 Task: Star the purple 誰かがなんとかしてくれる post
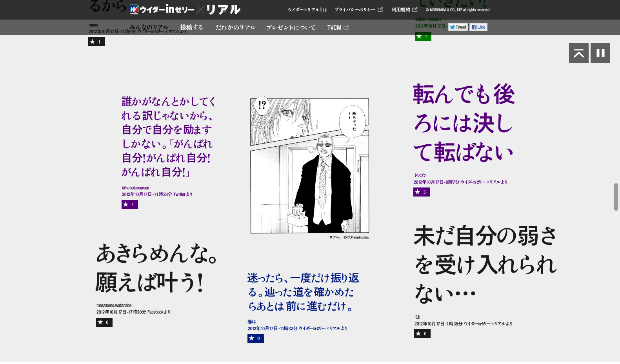click(129, 204)
